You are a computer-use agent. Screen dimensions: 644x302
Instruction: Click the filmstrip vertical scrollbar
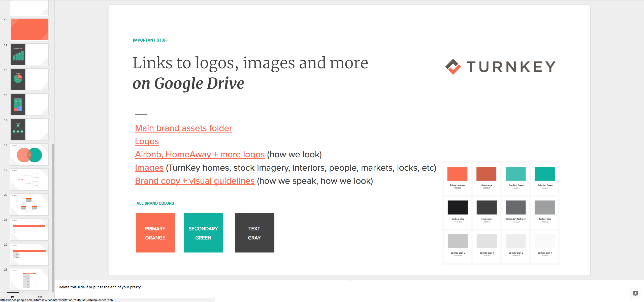pos(53,218)
